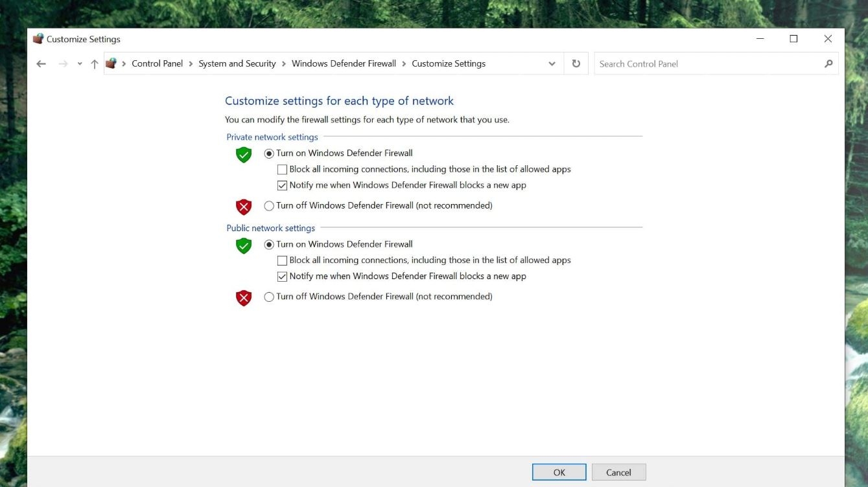
Task: Click green shield icon in Public settings
Action: point(244,245)
